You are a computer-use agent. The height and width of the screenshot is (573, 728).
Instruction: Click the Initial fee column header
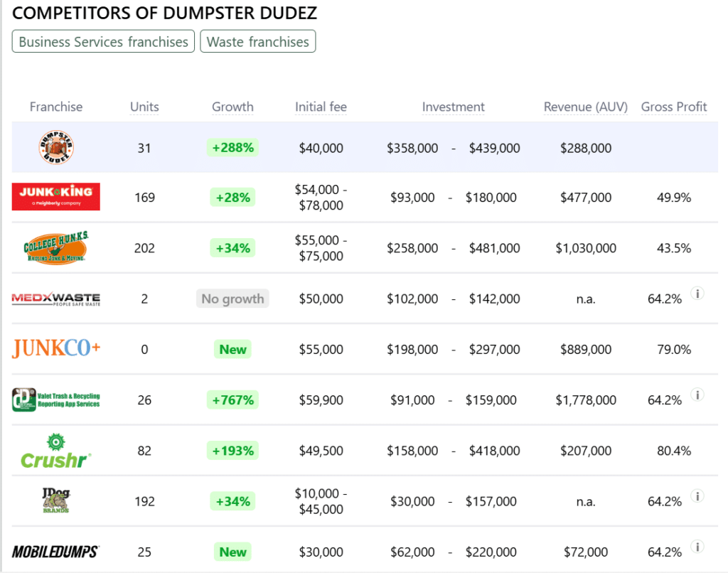click(x=321, y=107)
